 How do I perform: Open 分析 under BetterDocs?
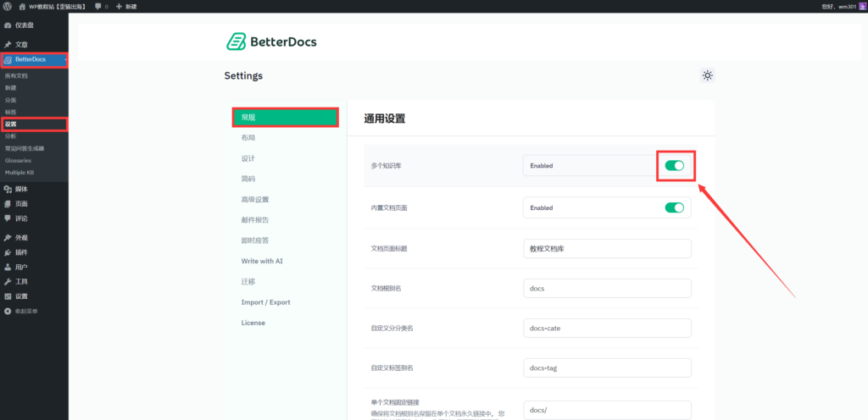click(x=10, y=136)
